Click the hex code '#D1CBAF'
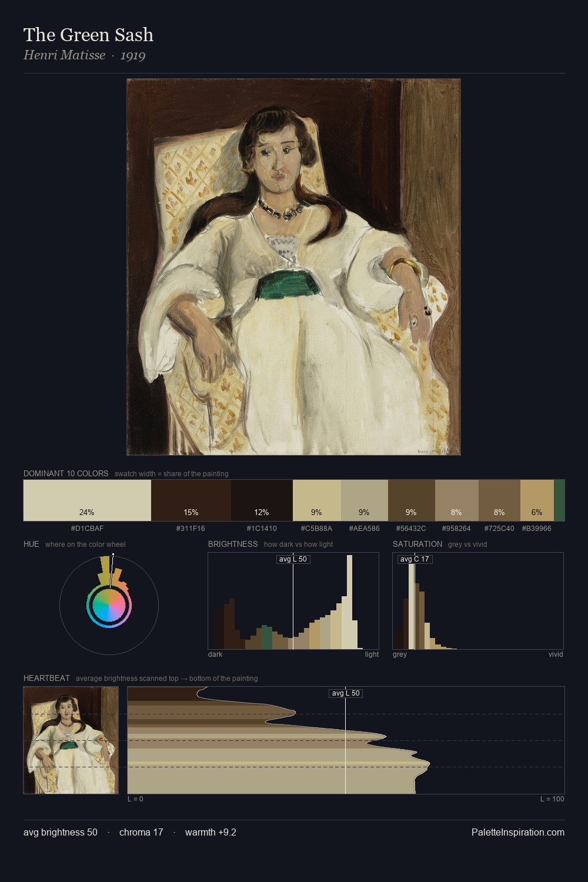This screenshot has height=882, width=588. coord(87,529)
